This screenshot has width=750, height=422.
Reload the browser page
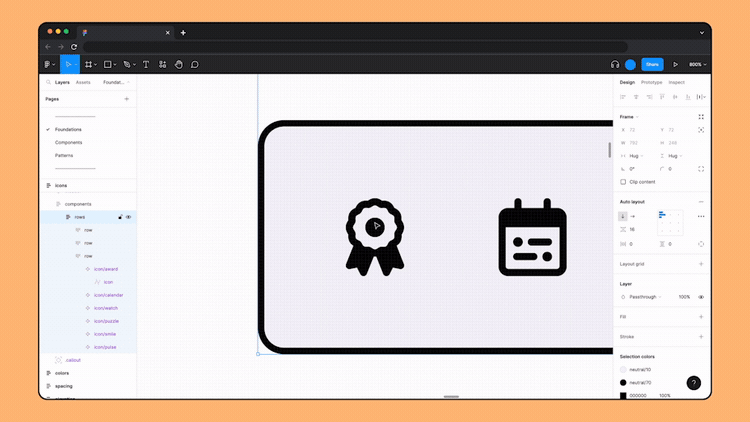click(74, 47)
